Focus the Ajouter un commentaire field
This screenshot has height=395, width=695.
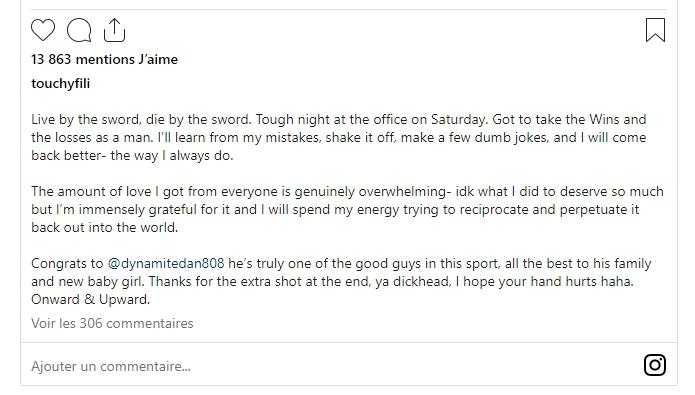332,366
